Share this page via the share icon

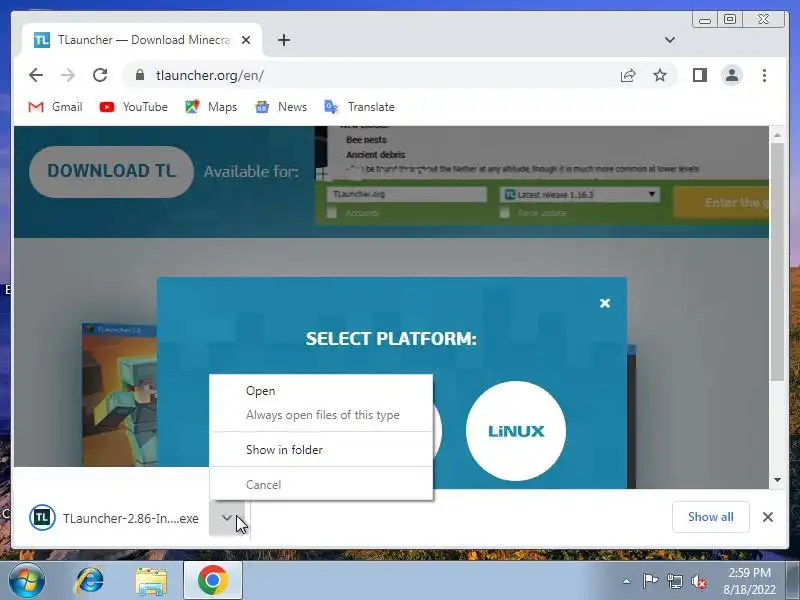pyautogui.click(x=628, y=76)
